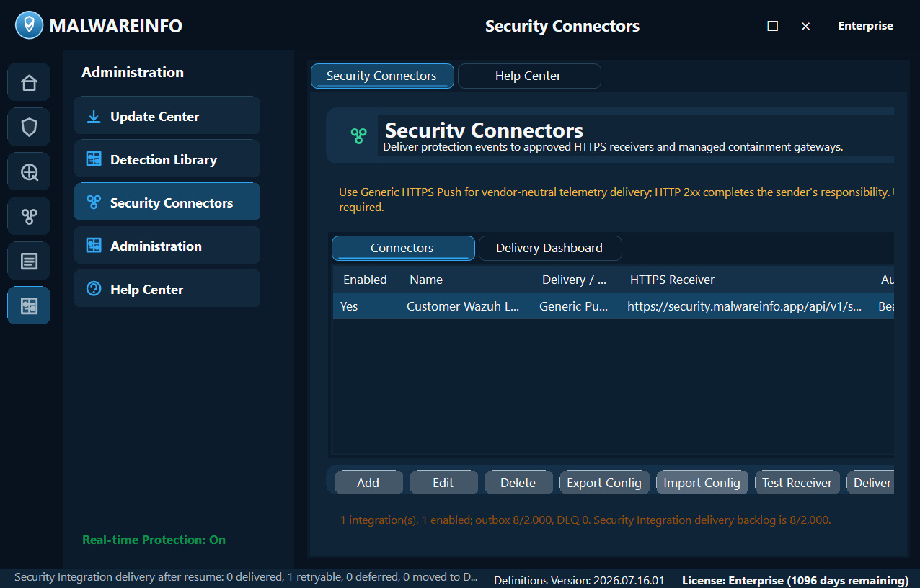Click the Real-time Protection: On status

[154, 540]
